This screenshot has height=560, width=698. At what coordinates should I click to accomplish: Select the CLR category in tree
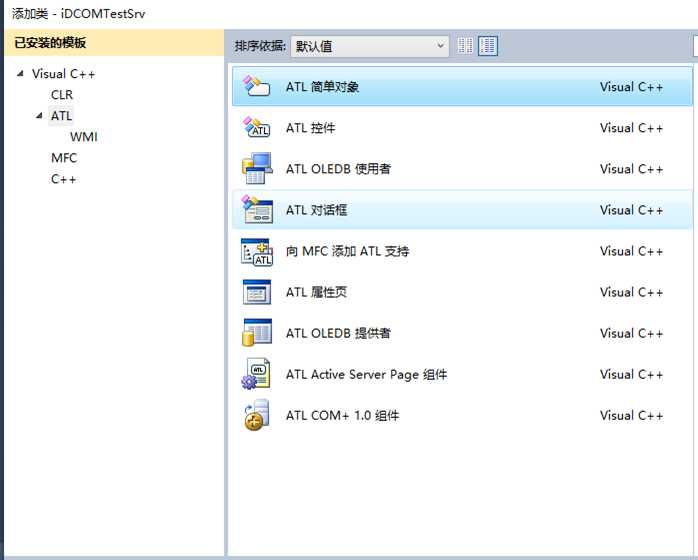pyautogui.click(x=62, y=95)
